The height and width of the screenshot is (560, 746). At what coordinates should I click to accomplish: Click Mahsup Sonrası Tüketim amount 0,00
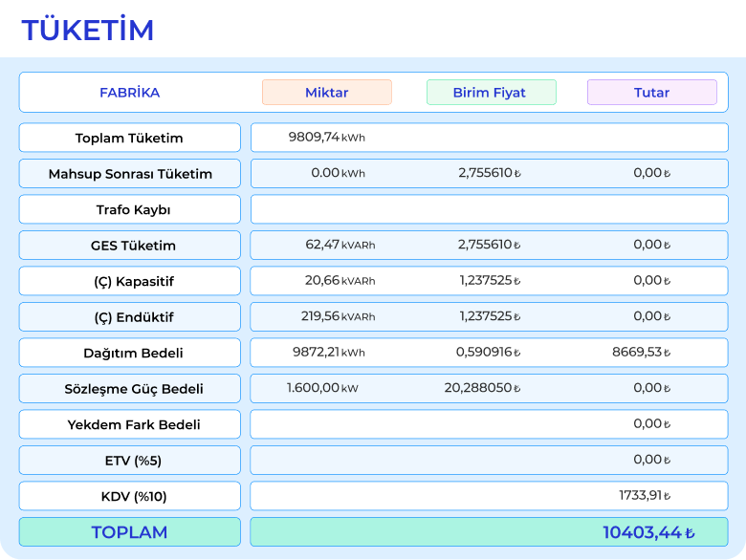pos(652,173)
